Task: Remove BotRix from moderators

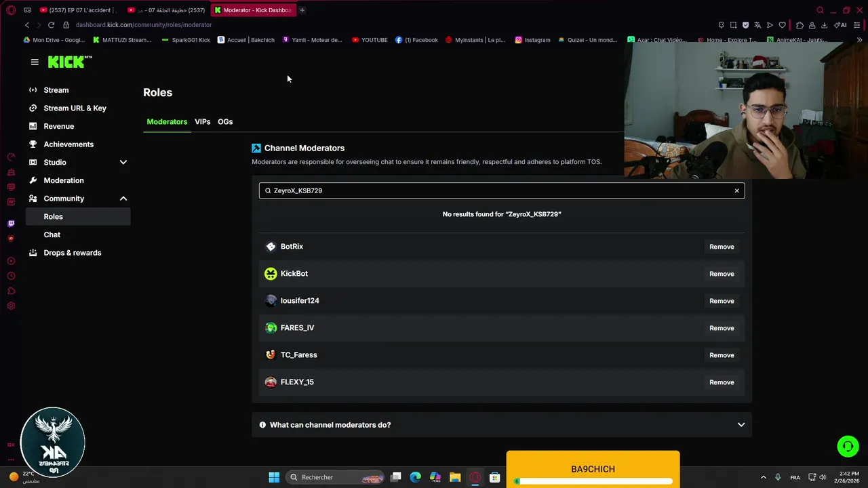Action: click(722, 247)
